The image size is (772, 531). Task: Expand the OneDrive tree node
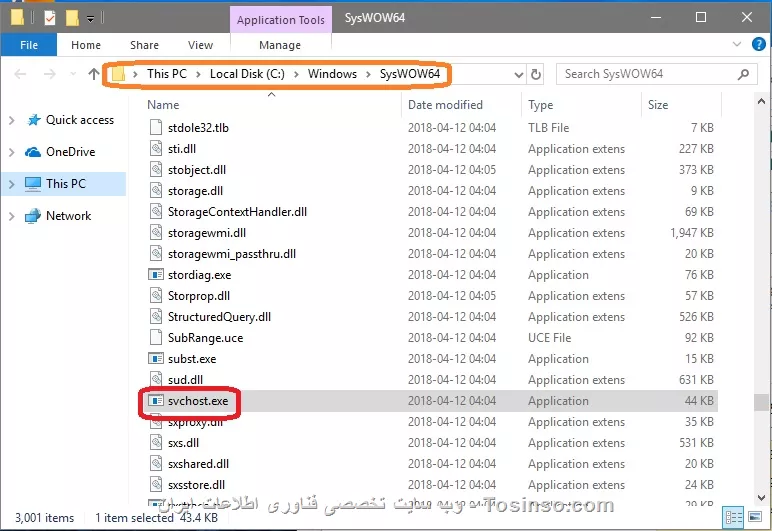(12, 152)
